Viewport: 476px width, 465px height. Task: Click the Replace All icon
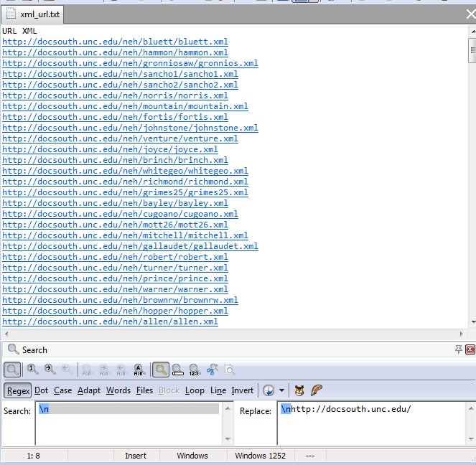tap(139, 370)
